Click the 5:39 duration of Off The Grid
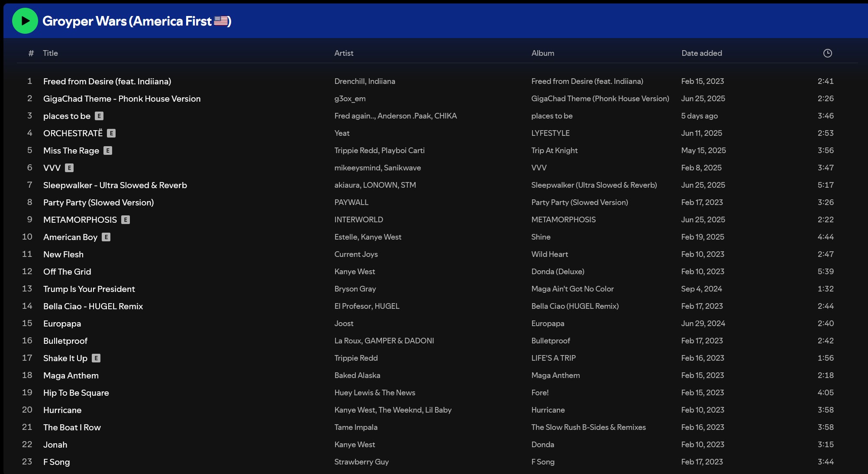The image size is (868, 474). [825, 272]
